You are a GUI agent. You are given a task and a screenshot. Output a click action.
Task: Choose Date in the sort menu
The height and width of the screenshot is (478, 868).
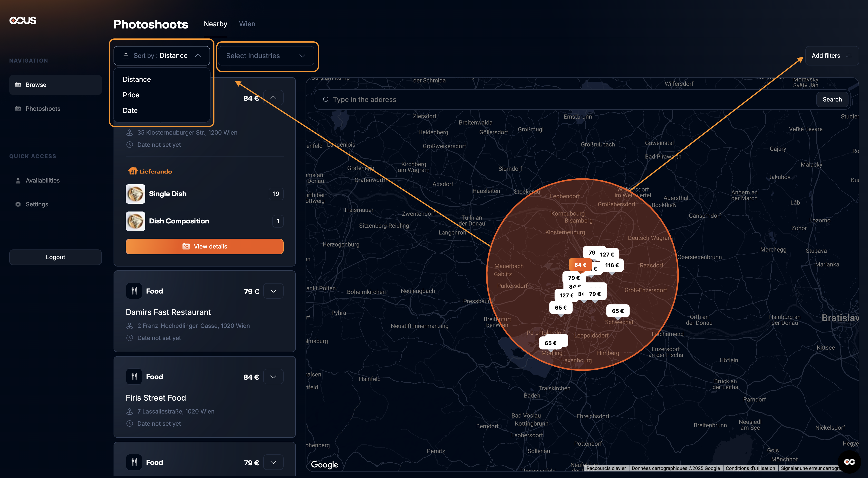(130, 110)
